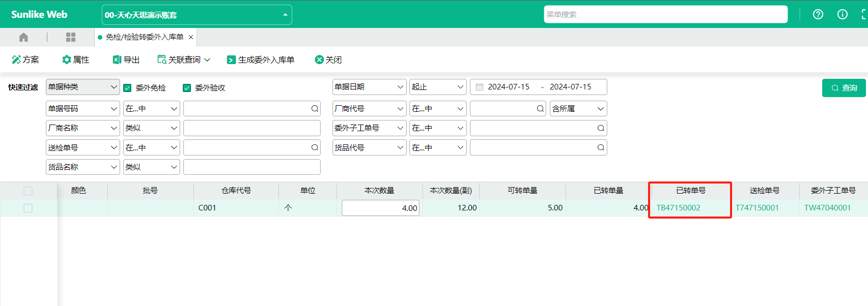Open the calendar icon of date range
This screenshot has width=868, height=306.
click(x=480, y=87)
